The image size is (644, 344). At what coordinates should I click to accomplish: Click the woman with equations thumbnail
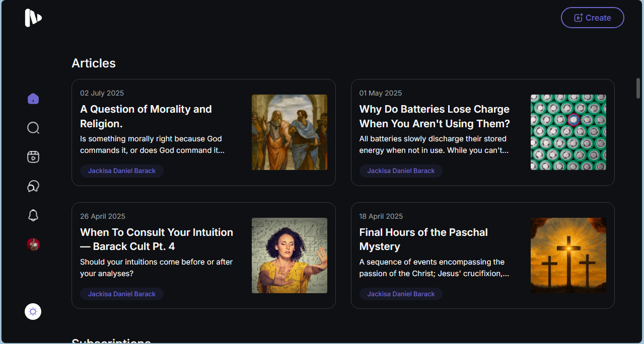(x=290, y=255)
